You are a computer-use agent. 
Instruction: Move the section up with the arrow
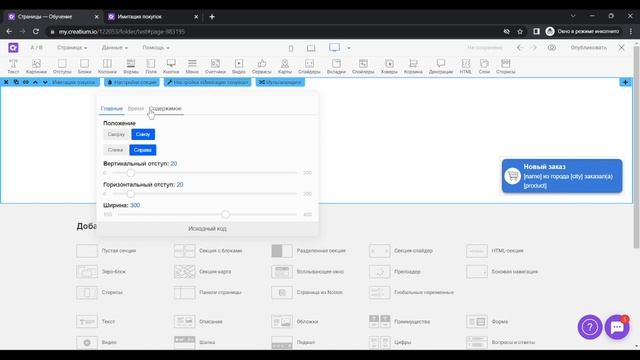36,82
